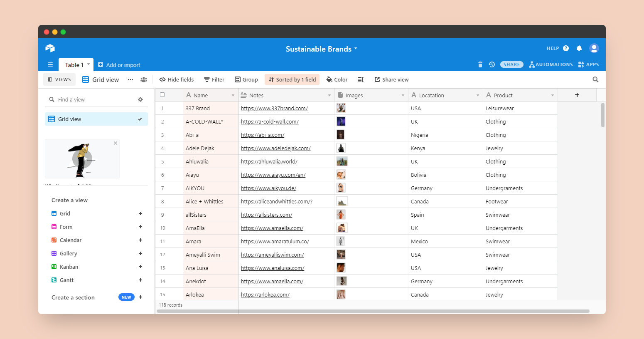
Task: Open Hide fields menu
Action: (x=177, y=79)
